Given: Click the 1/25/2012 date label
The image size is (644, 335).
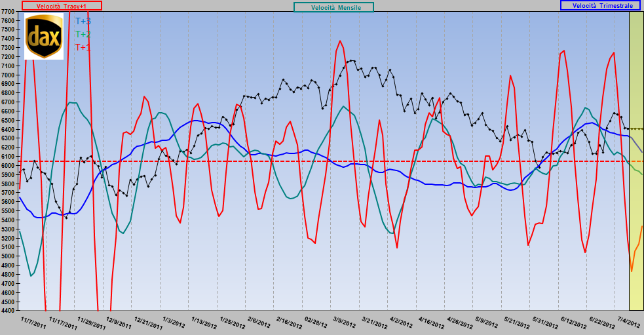Looking at the screenshot, I should (x=232, y=323).
